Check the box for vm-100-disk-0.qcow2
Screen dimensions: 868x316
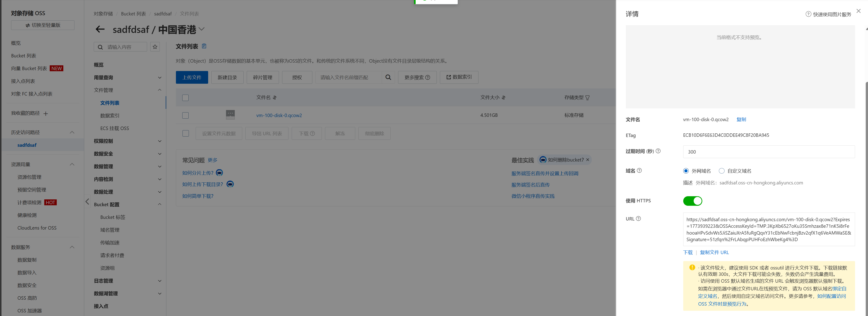[x=185, y=115]
